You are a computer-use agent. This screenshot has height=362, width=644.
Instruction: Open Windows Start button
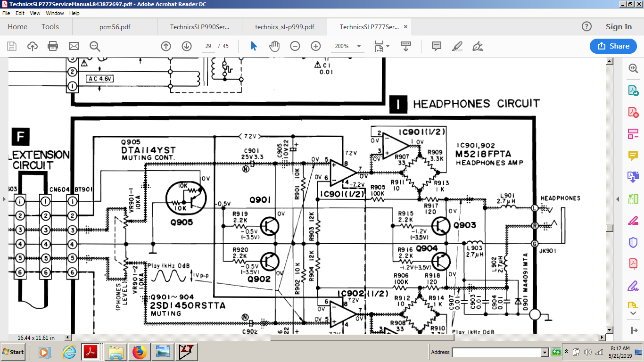pyautogui.click(x=13, y=352)
